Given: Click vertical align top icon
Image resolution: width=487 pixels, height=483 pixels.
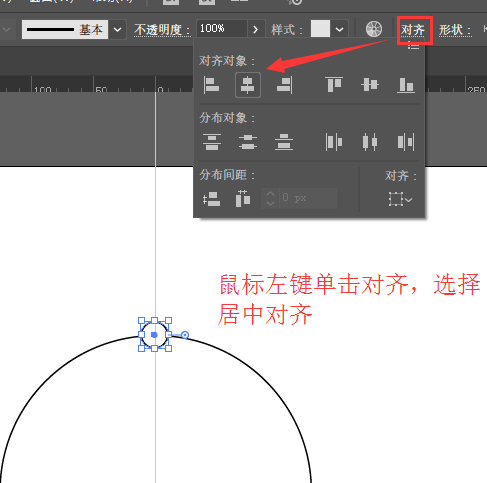Looking at the screenshot, I should pyautogui.click(x=334, y=84).
